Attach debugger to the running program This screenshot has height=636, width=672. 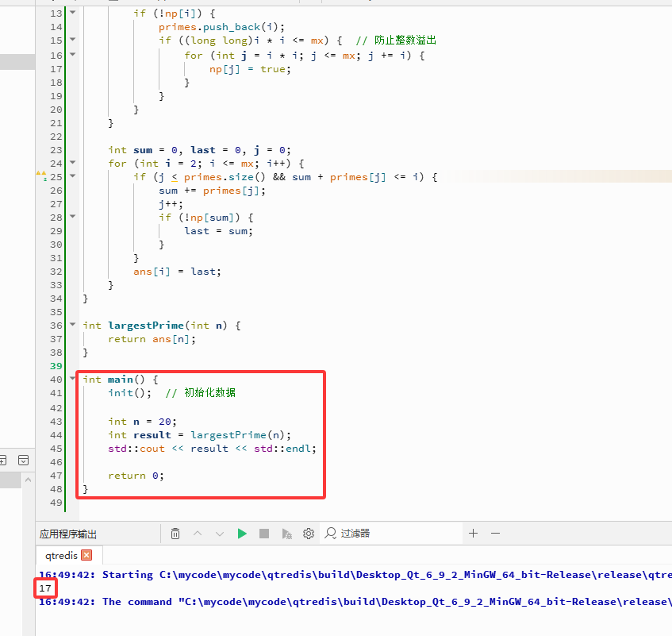coord(286,534)
